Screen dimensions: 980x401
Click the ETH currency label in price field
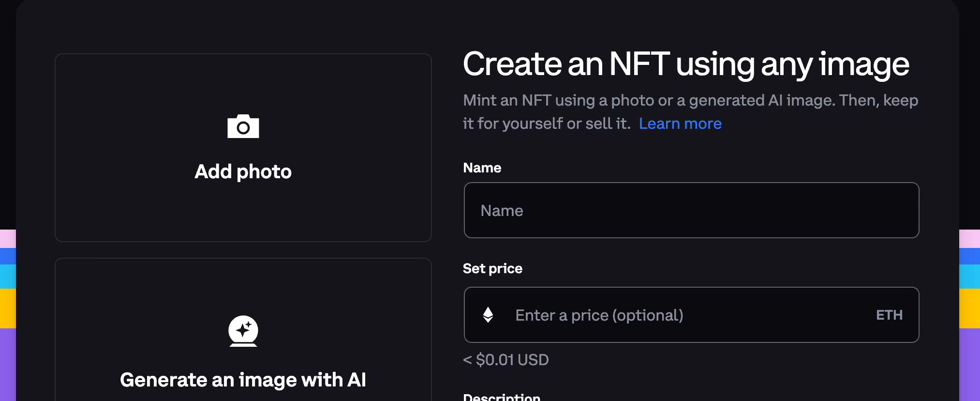click(889, 315)
